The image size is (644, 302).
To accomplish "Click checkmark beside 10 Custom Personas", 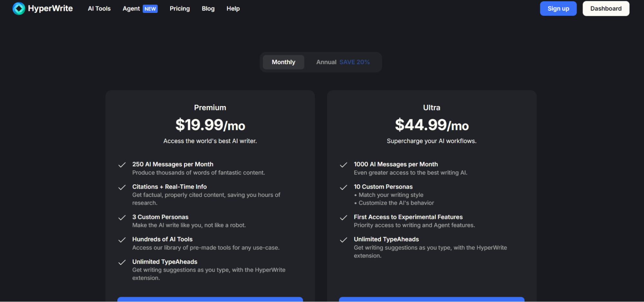I will 343,188.
